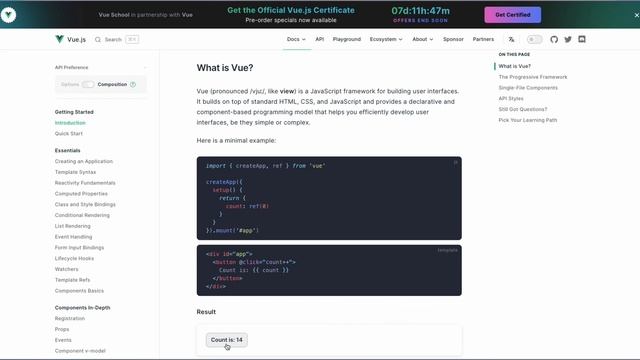Click the Get Certified button

[513, 15]
